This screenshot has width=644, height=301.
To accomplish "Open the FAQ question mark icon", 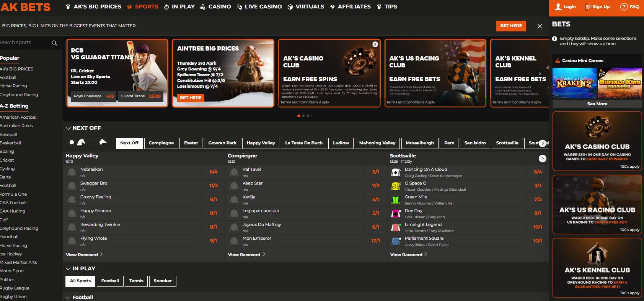I will point(624,7).
